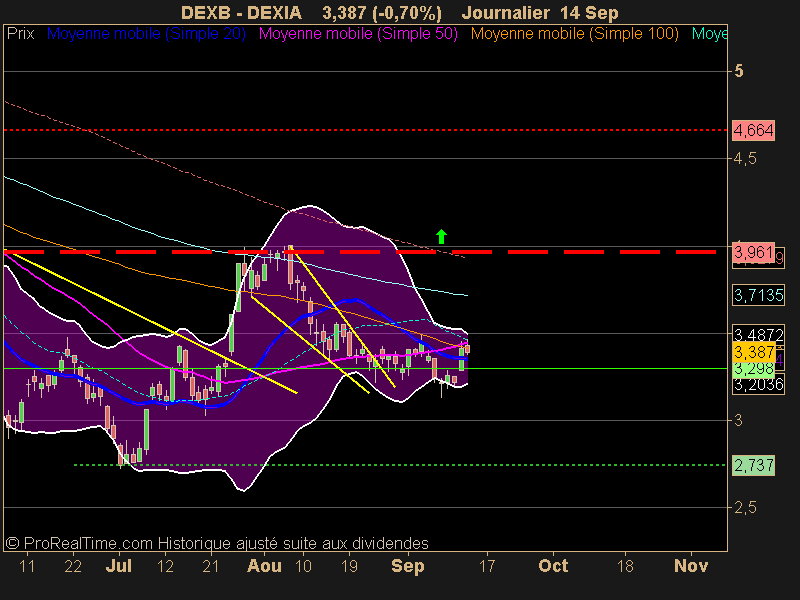Click the 5 price axis tick
The image size is (800, 600).
(739, 71)
